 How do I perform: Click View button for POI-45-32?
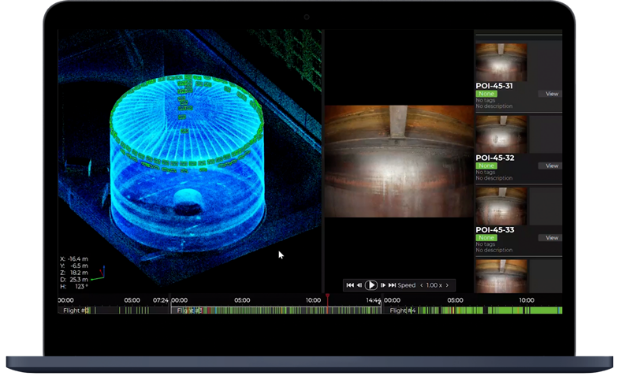pyautogui.click(x=550, y=166)
